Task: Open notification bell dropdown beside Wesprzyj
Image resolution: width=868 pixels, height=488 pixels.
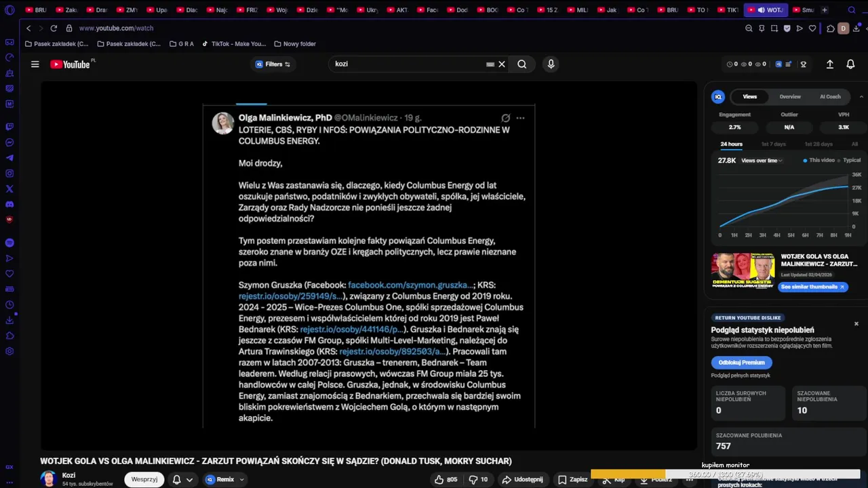Action: point(182,479)
